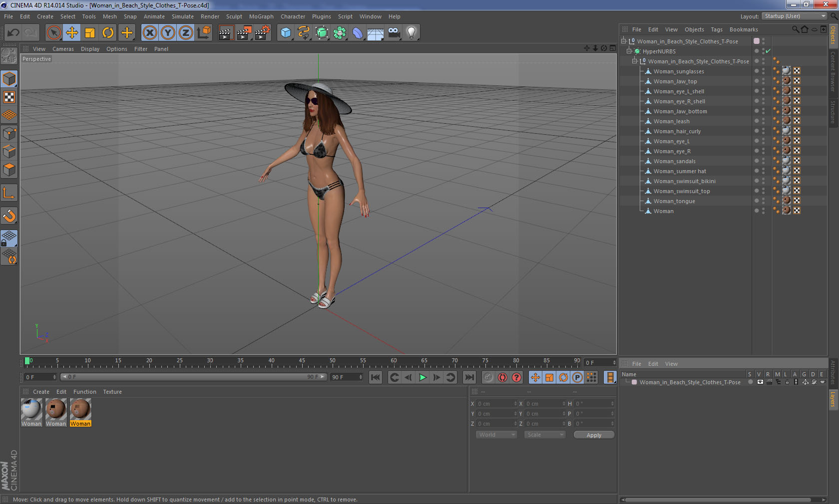Select the highlighted Woman material

click(80, 412)
